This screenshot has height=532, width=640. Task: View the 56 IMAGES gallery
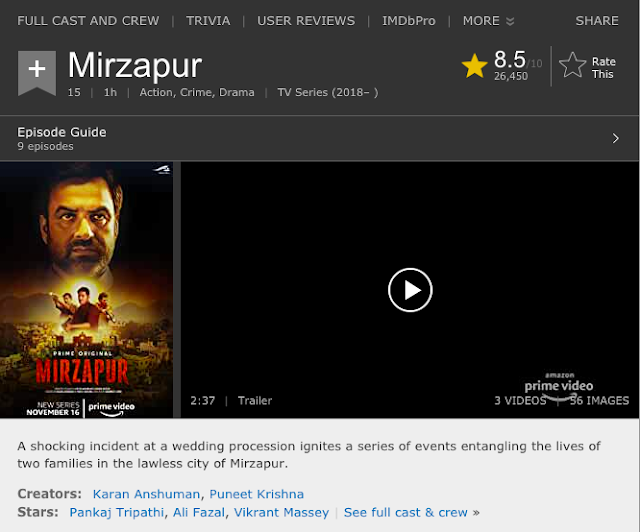(599, 401)
